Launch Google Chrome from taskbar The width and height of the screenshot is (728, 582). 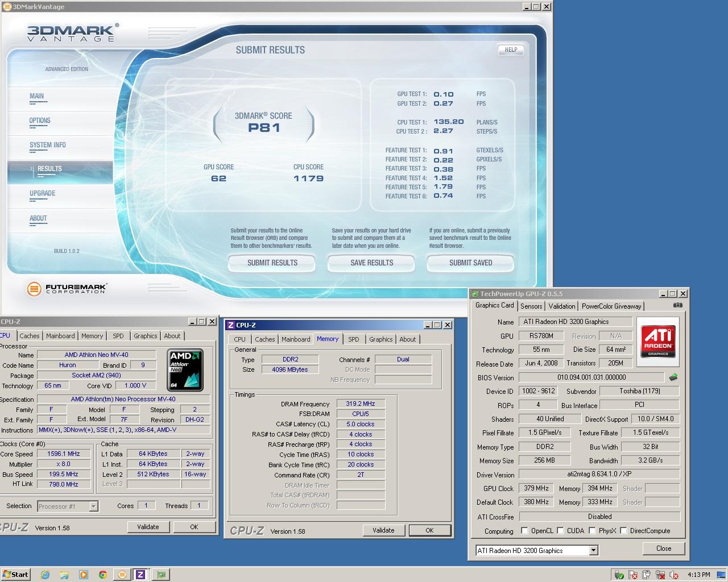[x=102, y=575]
